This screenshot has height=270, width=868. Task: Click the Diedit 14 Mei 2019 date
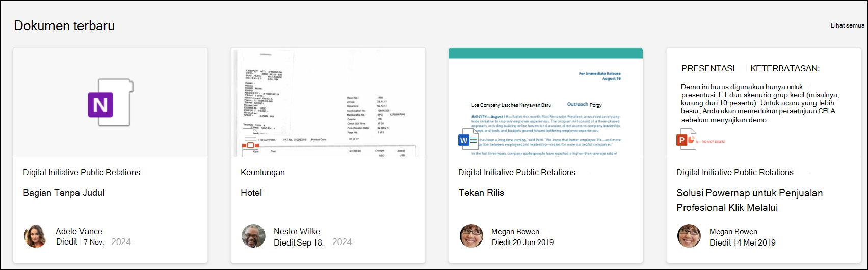click(x=743, y=242)
